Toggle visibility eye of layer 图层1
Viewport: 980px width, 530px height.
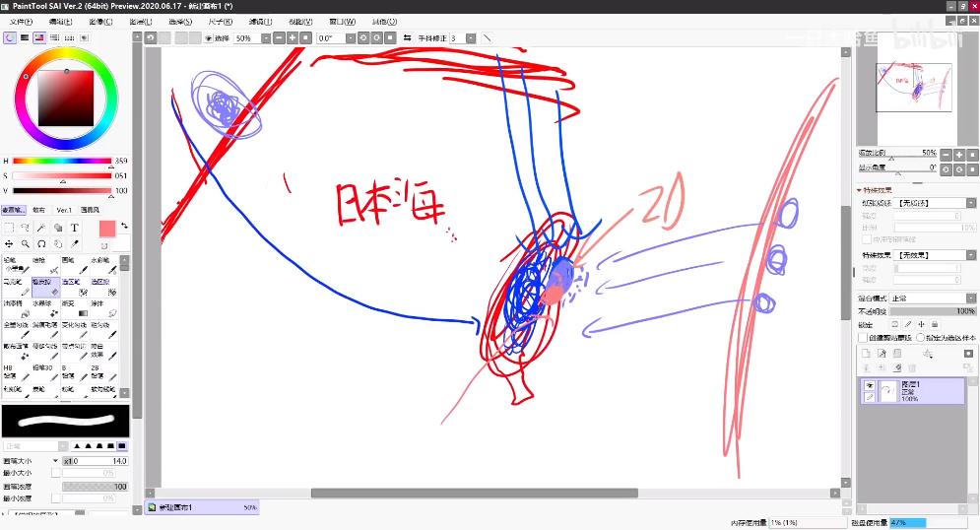870,385
